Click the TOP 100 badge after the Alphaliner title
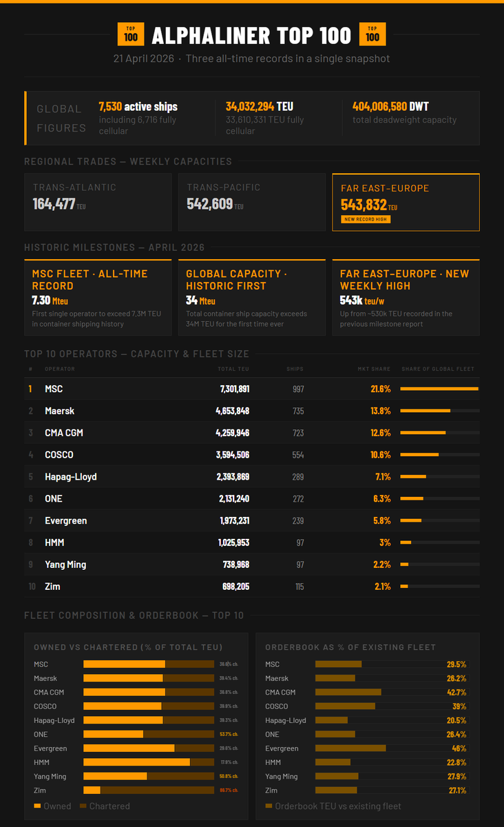Screen dimensions: 504x827 coord(372,34)
